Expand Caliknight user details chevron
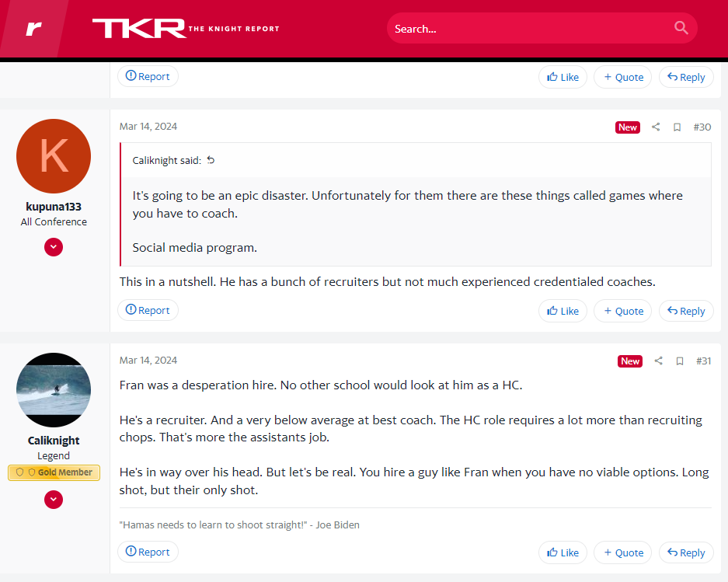 [x=54, y=500]
